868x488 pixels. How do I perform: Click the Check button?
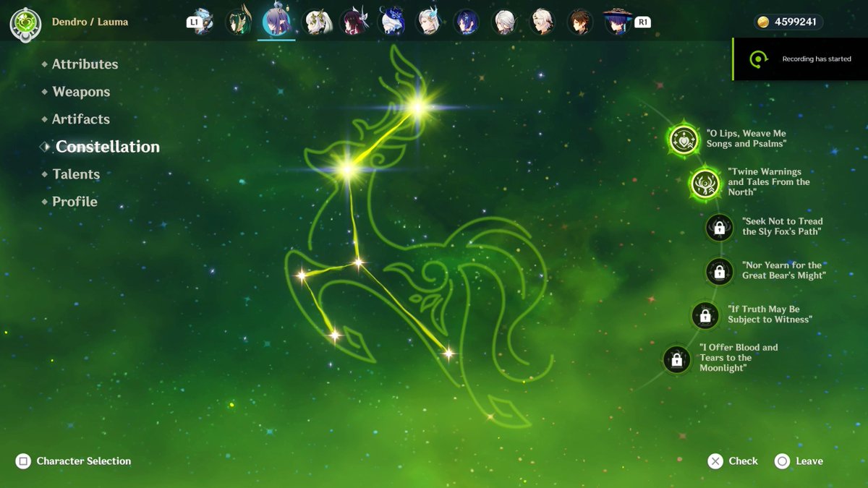tap(733, 461)
